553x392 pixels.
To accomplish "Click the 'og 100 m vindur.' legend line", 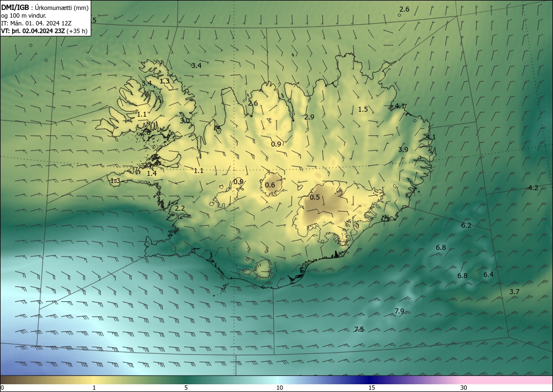I will [x=24, y=15].
